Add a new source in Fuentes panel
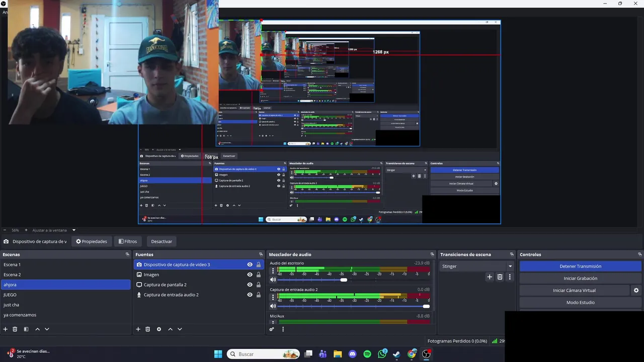644x362 pixels. point(138,329)
